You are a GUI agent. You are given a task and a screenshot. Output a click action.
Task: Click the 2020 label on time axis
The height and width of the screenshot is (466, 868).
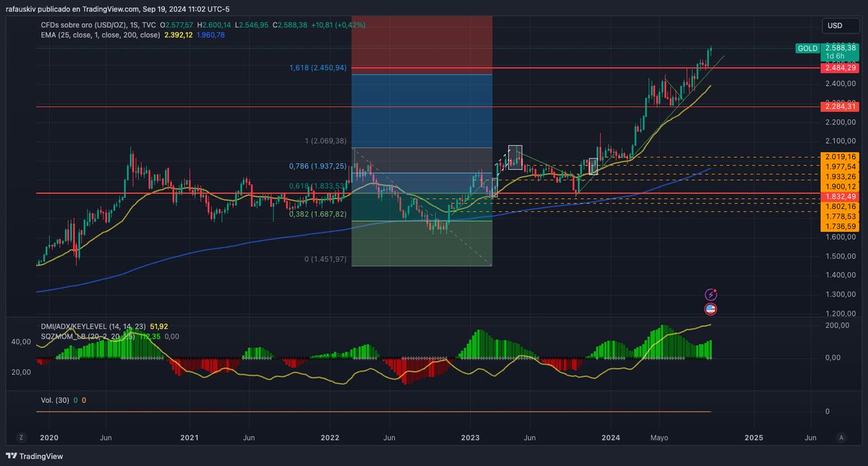click(x=48, y=438)
